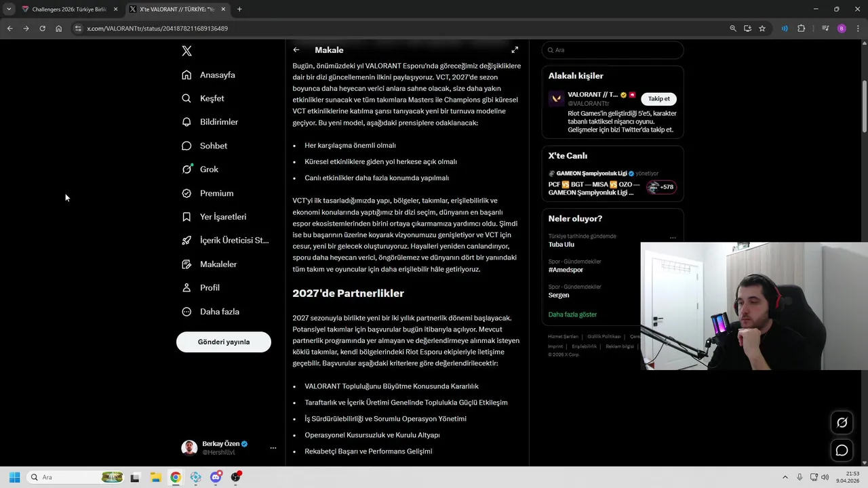Image resolution: width=868 pixels, height=488 pixels.
Task: Go to browser home page
Action: click(58, 28)
